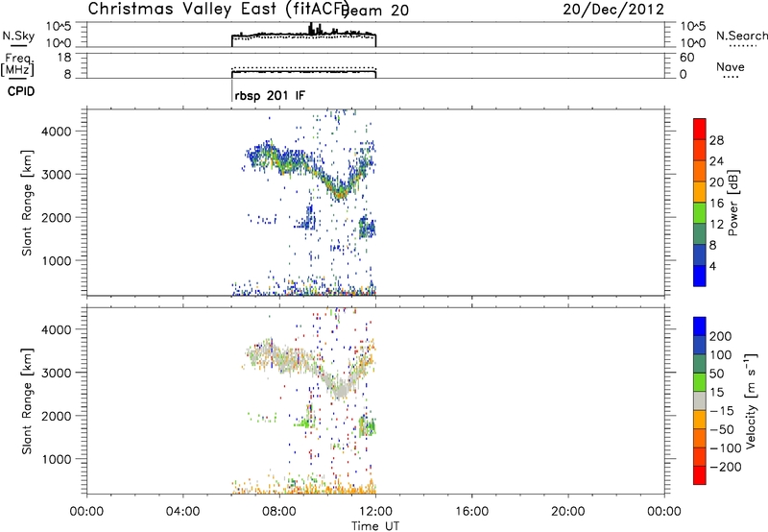Click the '-200' velocity colorbar value
The width and height of the screenshot is (768, 532).
(725, 467)
